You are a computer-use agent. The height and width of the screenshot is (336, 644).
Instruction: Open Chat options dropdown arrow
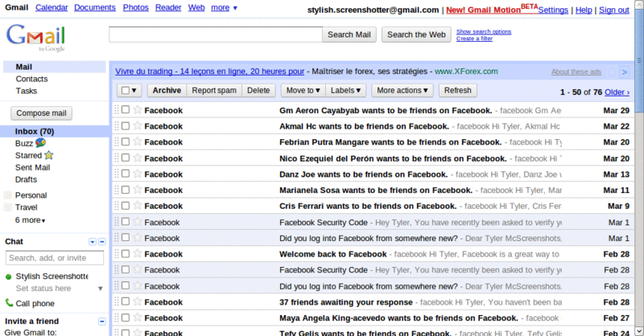click(x=93, y=242)
